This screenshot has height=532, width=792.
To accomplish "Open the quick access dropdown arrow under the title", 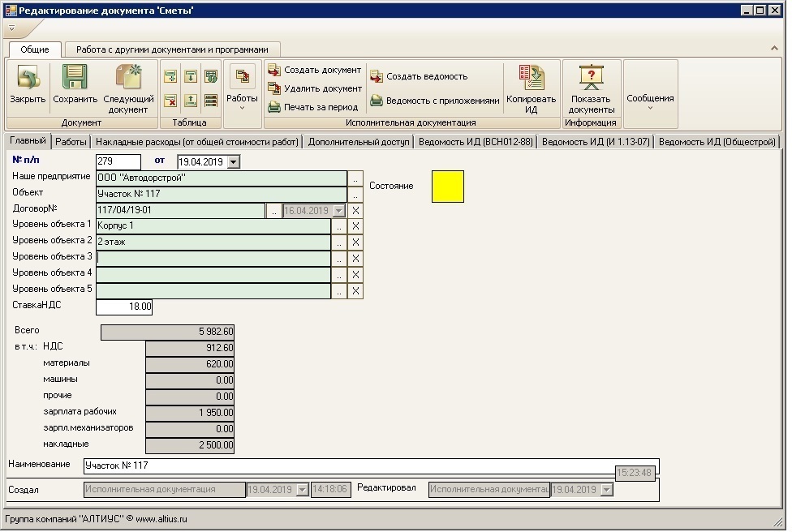I will [x=11, y=28].
